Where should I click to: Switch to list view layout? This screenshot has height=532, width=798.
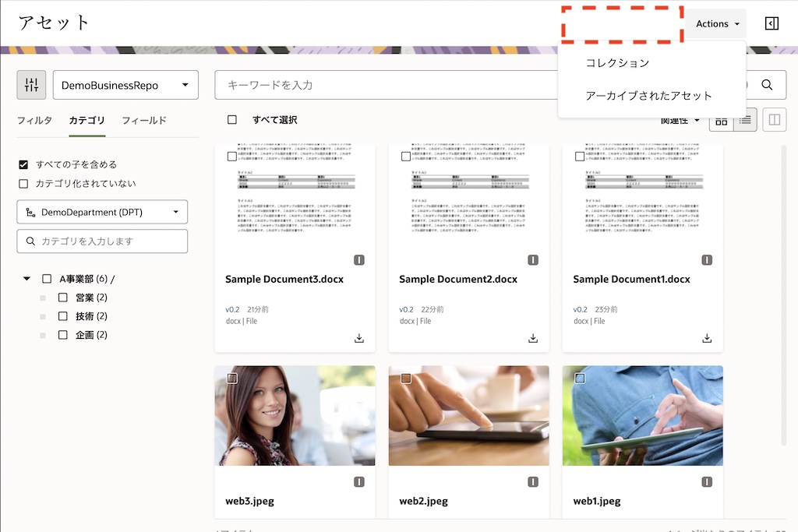[x=745, y=120]
